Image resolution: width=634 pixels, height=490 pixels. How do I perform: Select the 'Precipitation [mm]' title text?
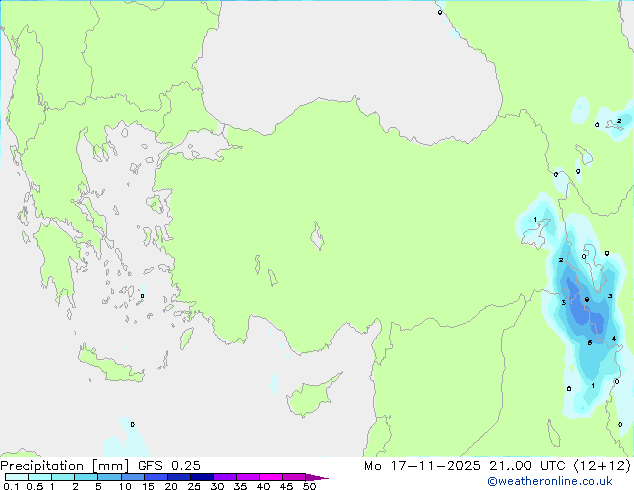pos(65,466)
